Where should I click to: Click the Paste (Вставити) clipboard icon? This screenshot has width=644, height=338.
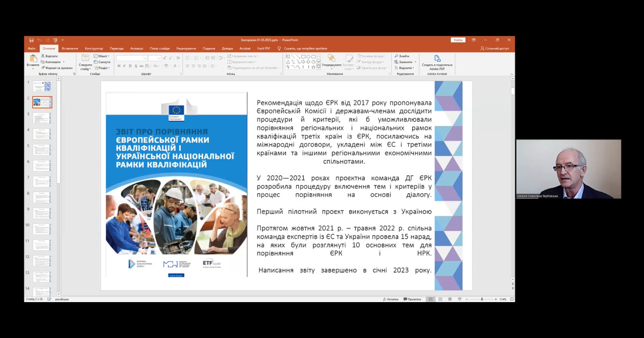tap(33, 59)
